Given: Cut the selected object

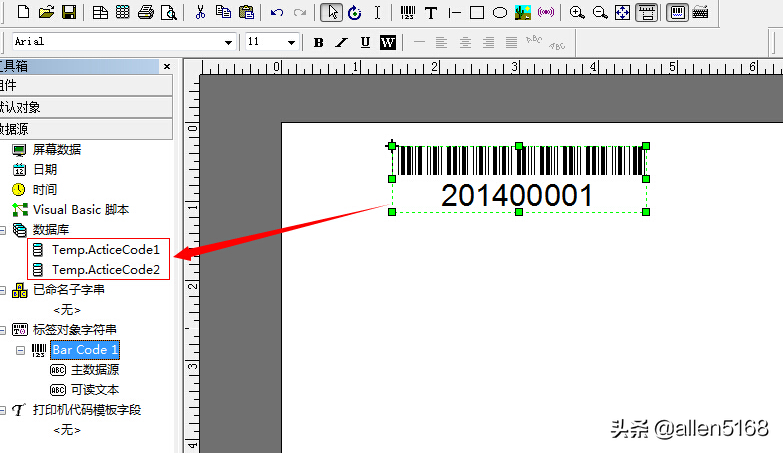Looking at the screenshot, I should coord(200,12).
